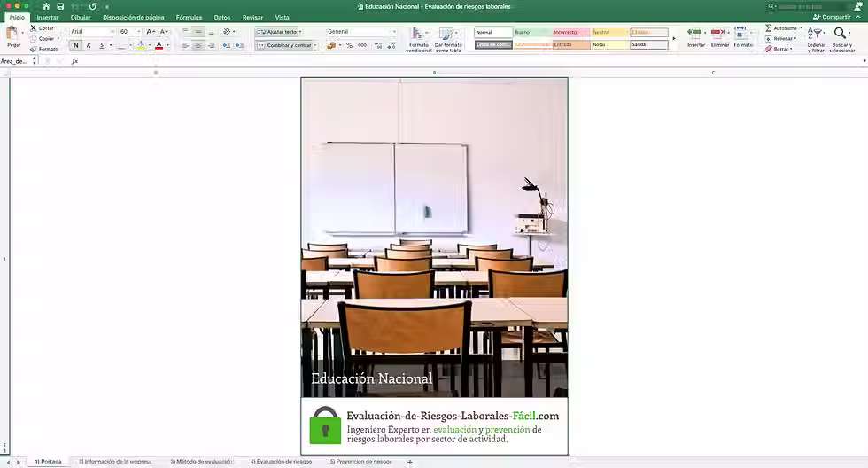Decrease decimal places
This screenshot has height=468, width=868.
tap(391, 45)
